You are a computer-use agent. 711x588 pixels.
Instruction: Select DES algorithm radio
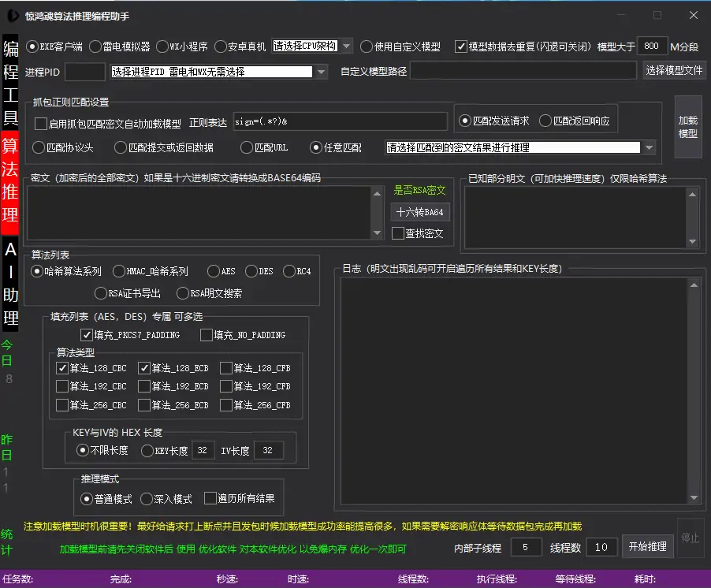(259, 271)
